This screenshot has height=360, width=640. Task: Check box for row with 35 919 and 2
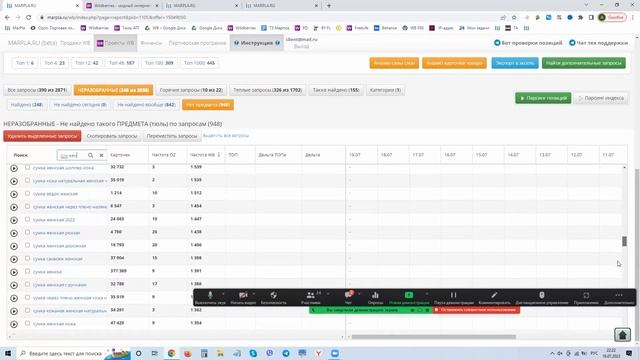click(27, 180)
